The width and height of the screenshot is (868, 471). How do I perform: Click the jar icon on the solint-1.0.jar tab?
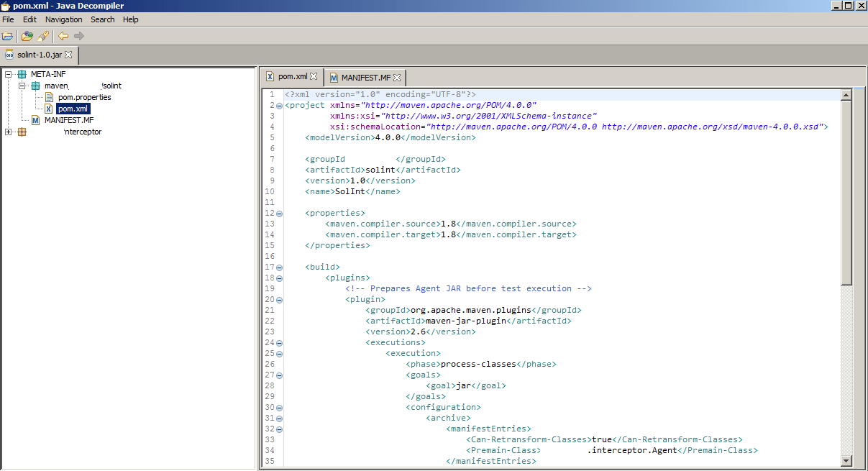point(10,54)
